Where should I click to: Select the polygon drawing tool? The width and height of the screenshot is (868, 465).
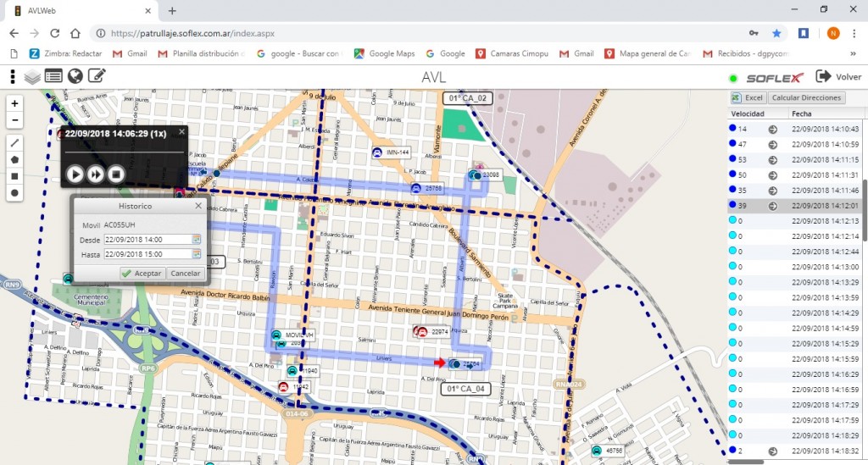15,159
